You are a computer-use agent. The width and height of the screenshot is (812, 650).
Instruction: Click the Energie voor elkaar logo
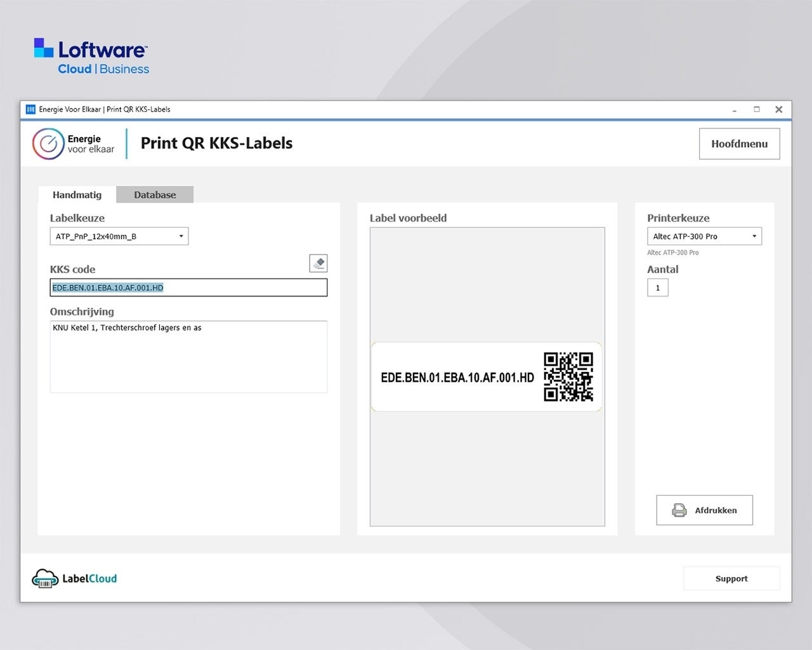[74, 144]
